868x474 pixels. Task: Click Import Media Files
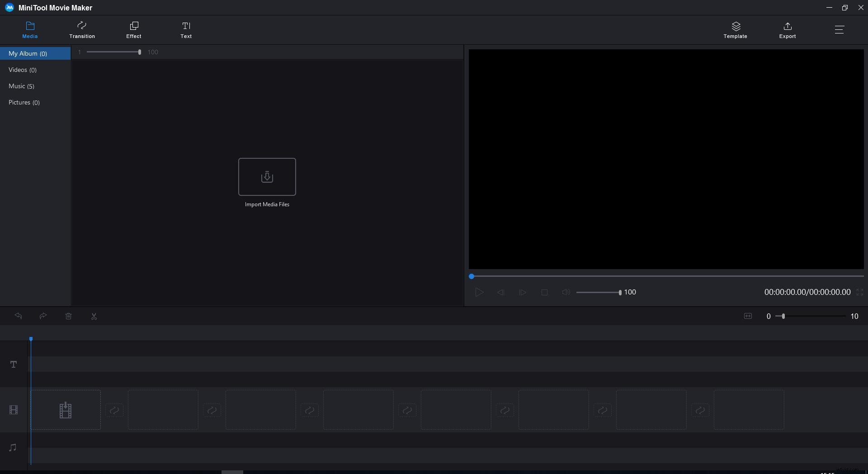click(x=267, y=177)
